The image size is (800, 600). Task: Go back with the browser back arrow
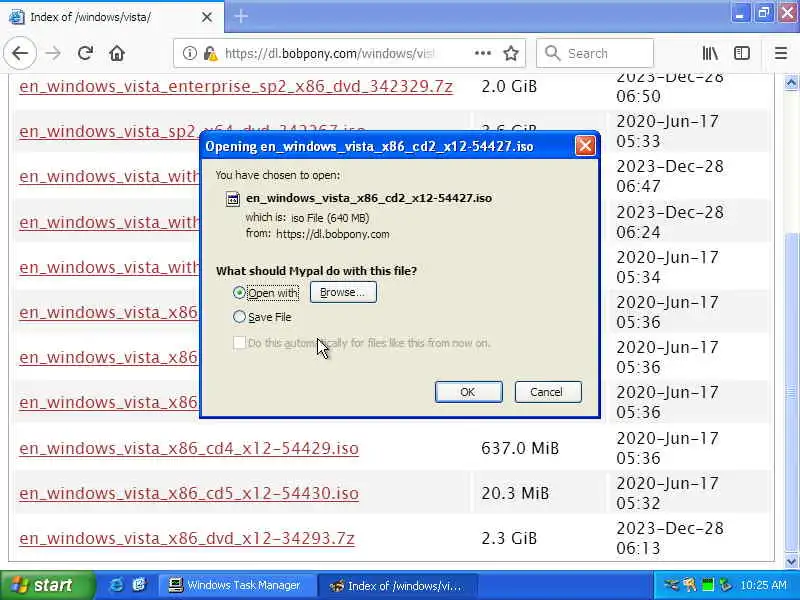click(x=20, y=53)
